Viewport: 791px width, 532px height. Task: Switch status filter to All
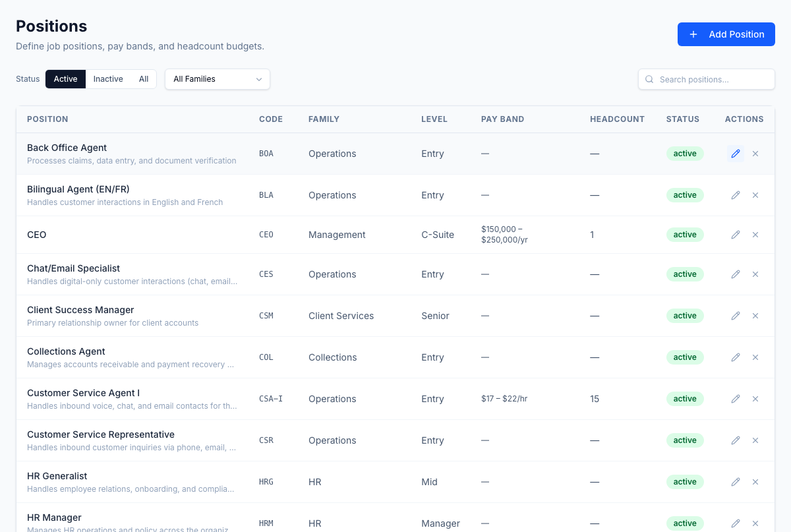[x=144, y=79]
